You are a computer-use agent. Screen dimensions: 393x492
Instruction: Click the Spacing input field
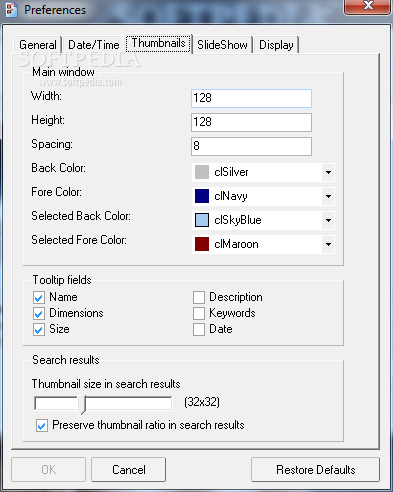tap(251, 146)
